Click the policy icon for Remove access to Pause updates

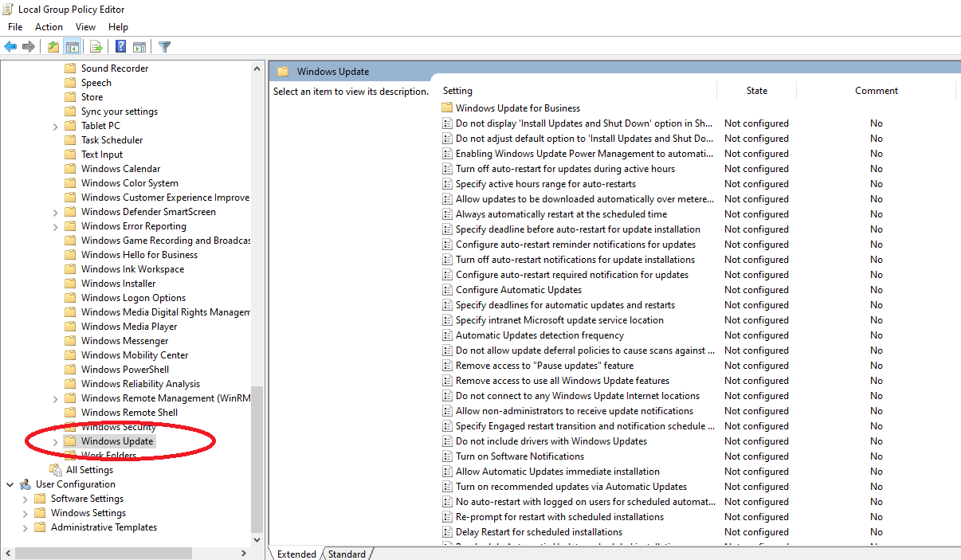pos(447,366)
